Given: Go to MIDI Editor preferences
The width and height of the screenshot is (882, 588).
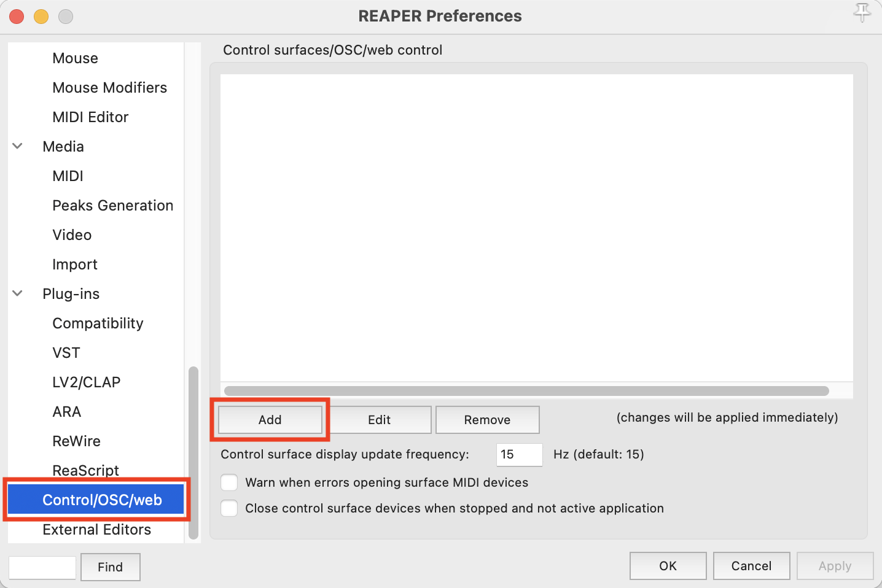Looking at the screenshot, I should click(90, 117).
